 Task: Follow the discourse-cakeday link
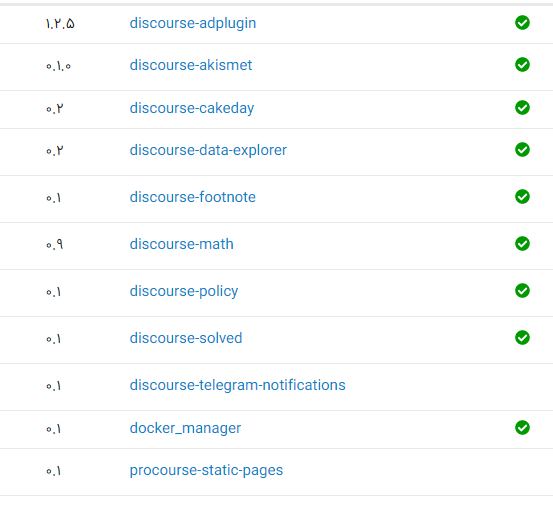pyautogui.click(x=192, y=108)
